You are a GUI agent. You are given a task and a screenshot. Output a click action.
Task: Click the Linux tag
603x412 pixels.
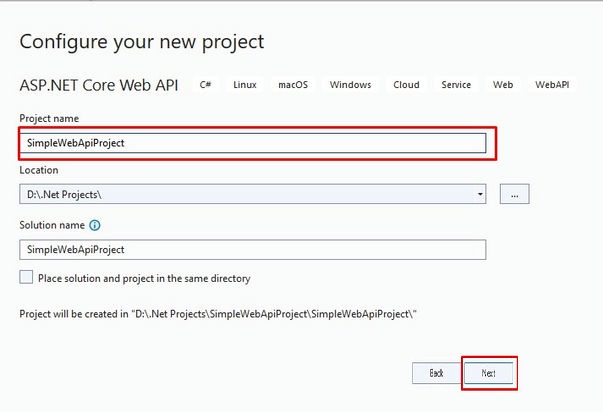[245, 85]
